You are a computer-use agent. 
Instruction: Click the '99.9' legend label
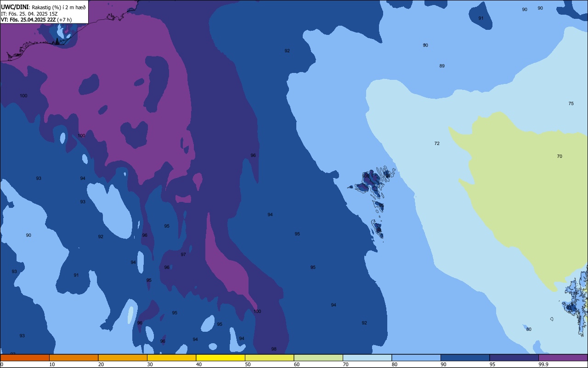[544, 364]
